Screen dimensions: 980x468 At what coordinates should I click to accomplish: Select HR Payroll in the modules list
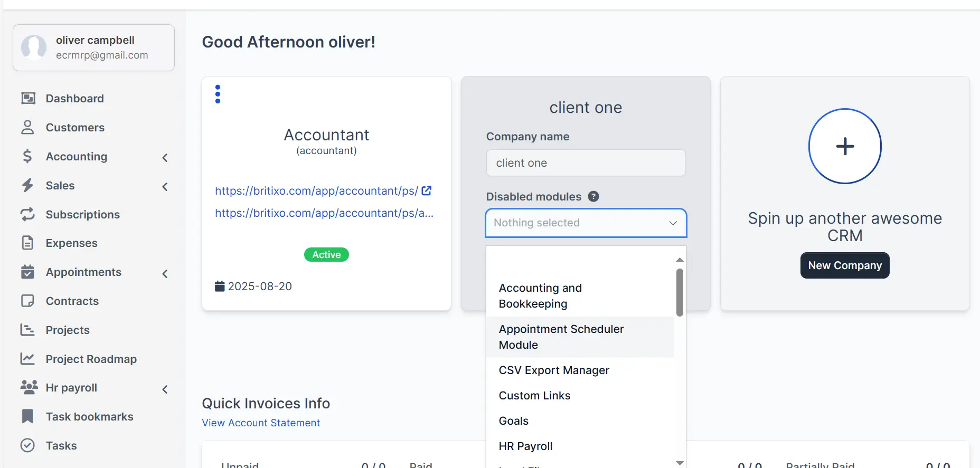(x=525, y=446)
